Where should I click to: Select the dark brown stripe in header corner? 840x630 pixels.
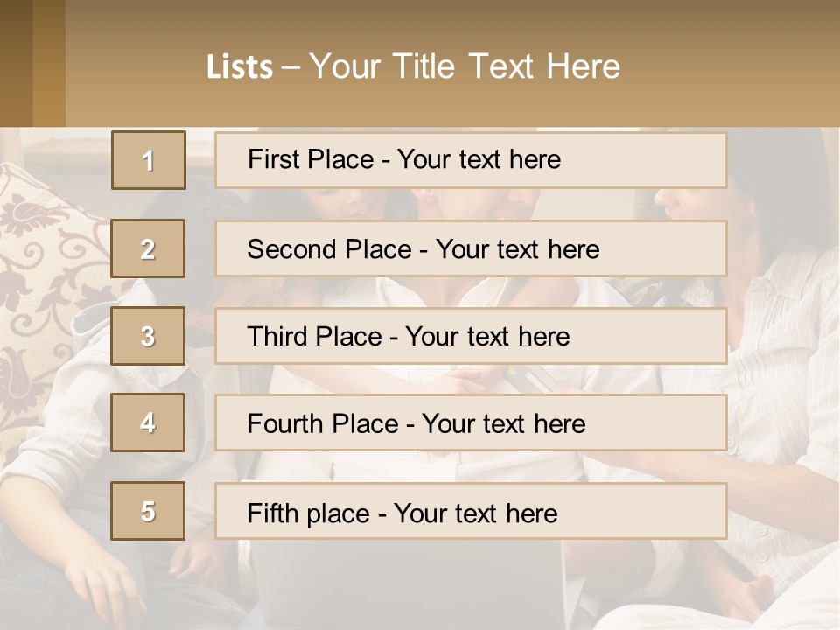click(16, 63)
